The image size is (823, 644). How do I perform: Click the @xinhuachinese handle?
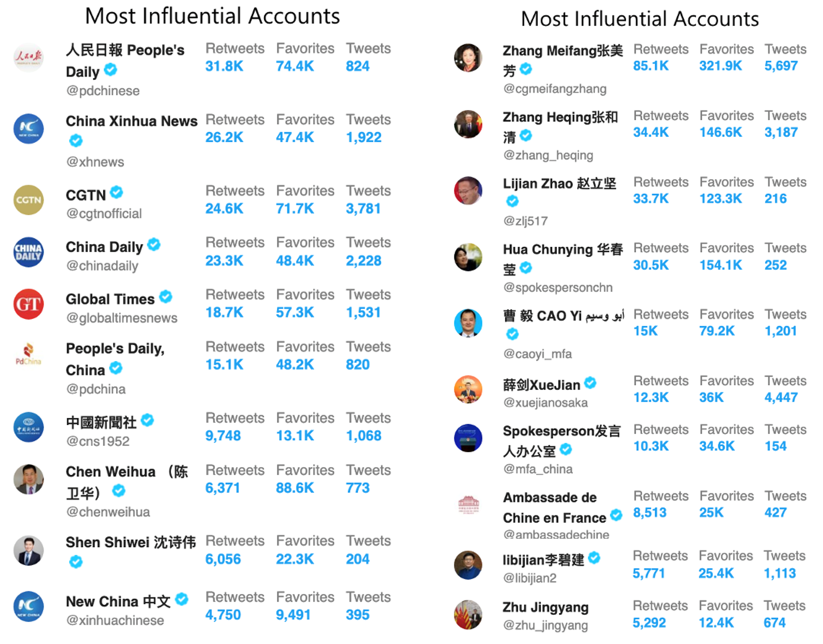pos(115,620)
